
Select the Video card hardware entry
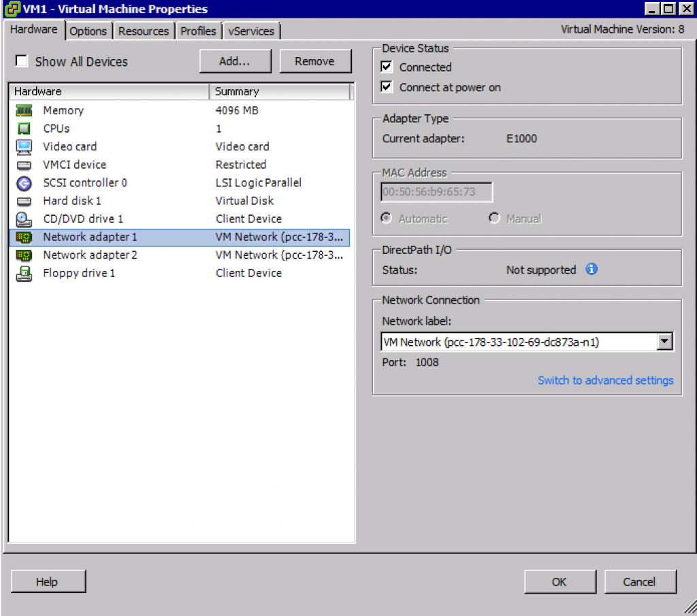click(70, 146)
